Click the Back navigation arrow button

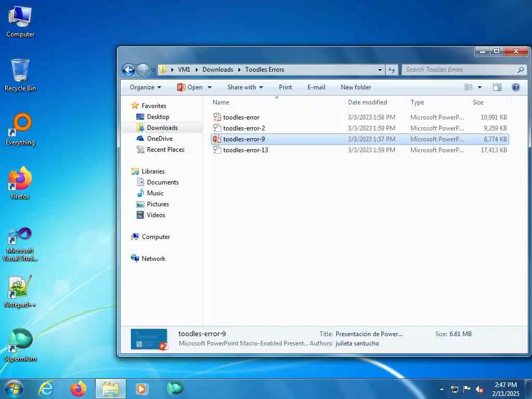tap(128, 70)
